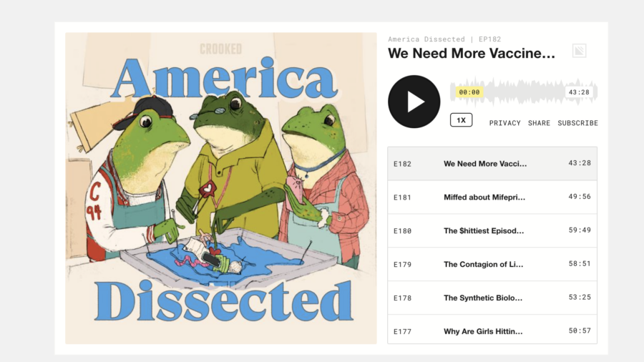
Task: Play the current podcast episode
Action: 414,102
